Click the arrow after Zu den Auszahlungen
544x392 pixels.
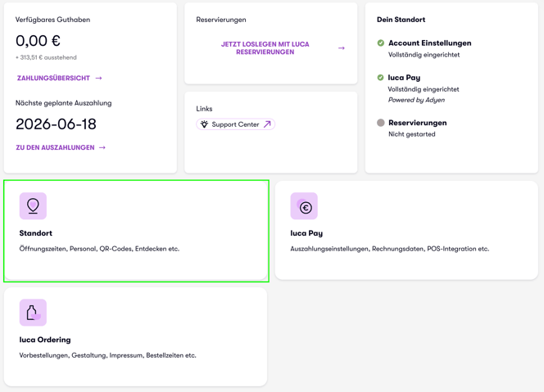click(102, 147)
